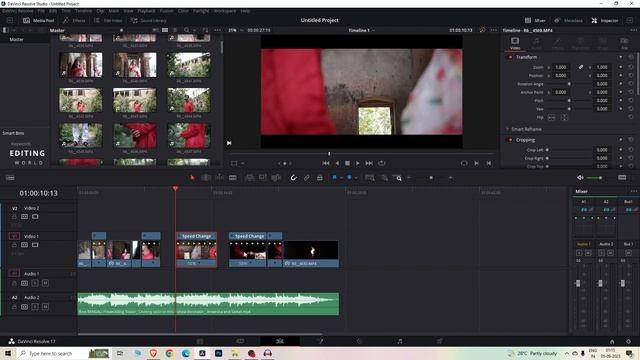The image size is (640, 360).
Task: Click the Insert Clip icon
Action: pos(249,178)
